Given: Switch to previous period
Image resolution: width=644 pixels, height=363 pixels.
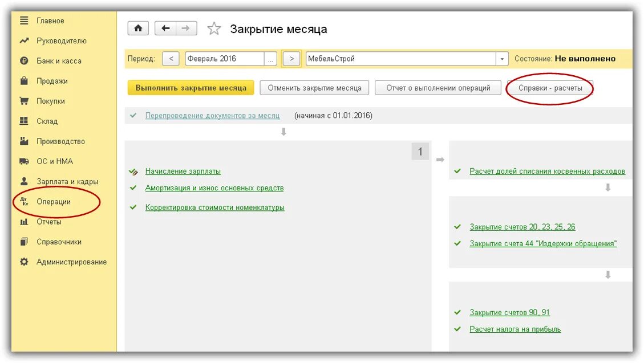Looking at the screenshot, I should point(171,59).
